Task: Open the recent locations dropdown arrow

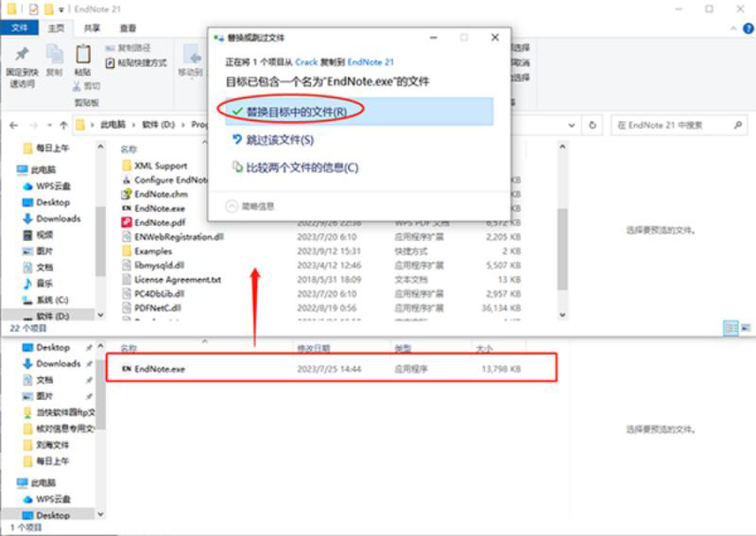Action: tap(50, 126)
